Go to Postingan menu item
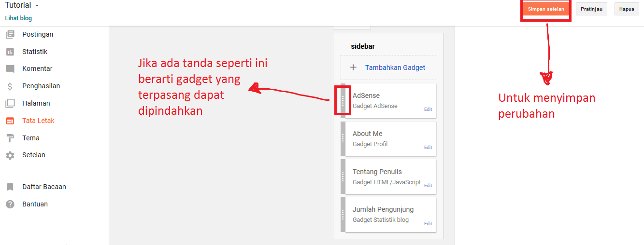 38,34
